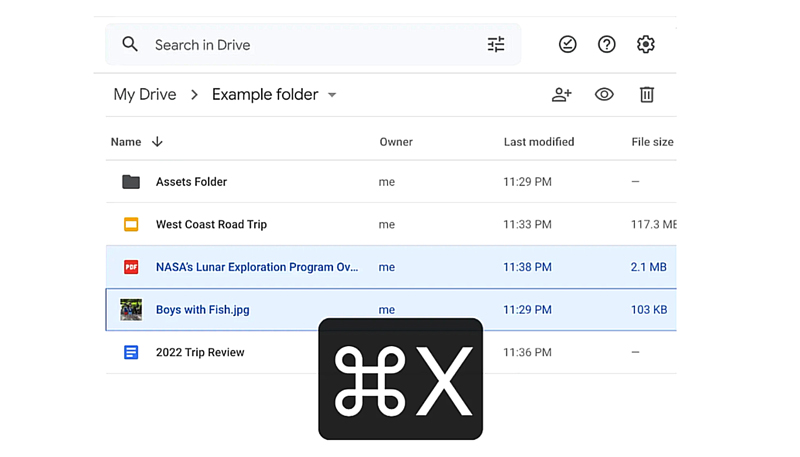Select the NASA's Lunar Exploration PDF file
This screenshot has height=457, width=800.
(256, 267)
